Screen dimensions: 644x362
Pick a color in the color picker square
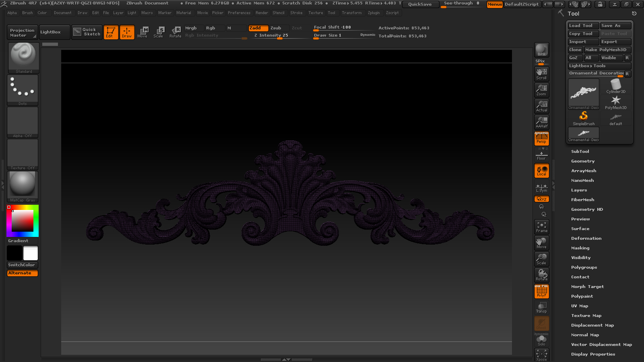point(23,220)
